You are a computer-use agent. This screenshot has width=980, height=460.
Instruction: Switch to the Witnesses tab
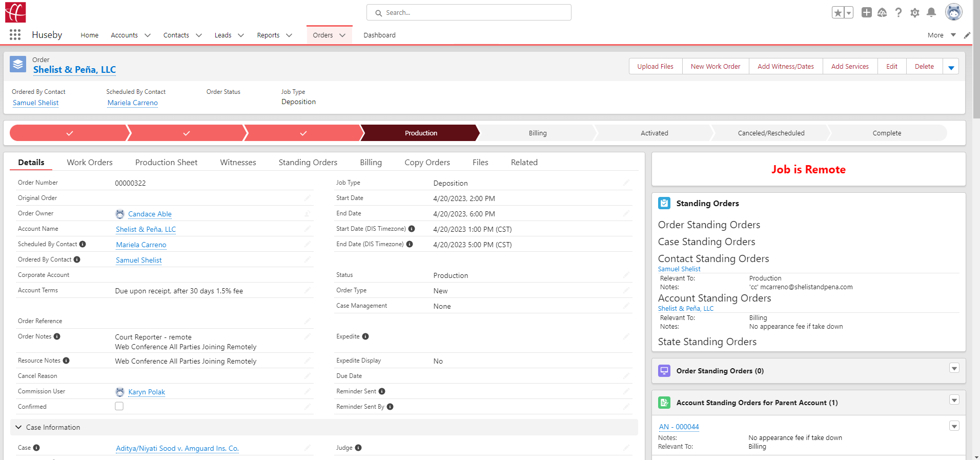(x=238, y=162)
